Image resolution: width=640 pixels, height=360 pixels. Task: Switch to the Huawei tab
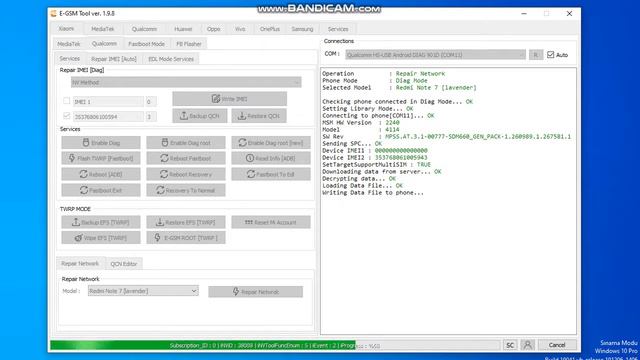(x=183, y=29)
